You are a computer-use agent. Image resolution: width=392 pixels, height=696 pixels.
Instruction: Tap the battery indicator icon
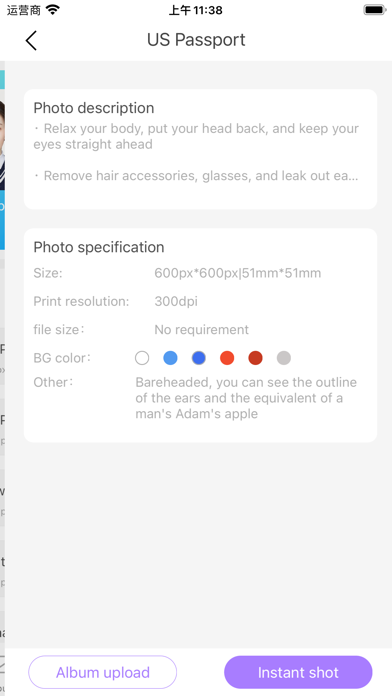tap(375, 10)
